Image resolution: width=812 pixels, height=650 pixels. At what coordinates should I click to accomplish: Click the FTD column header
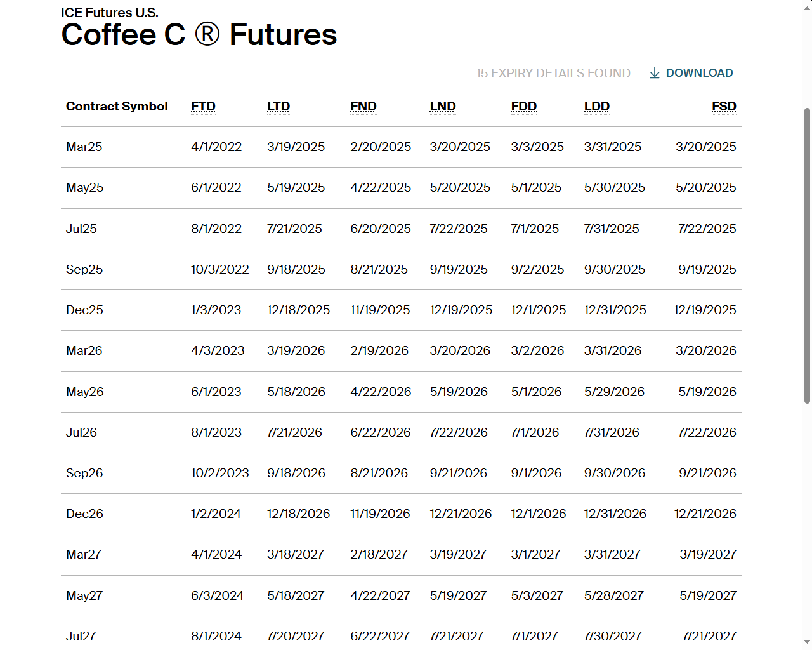[x=203, y=107]
